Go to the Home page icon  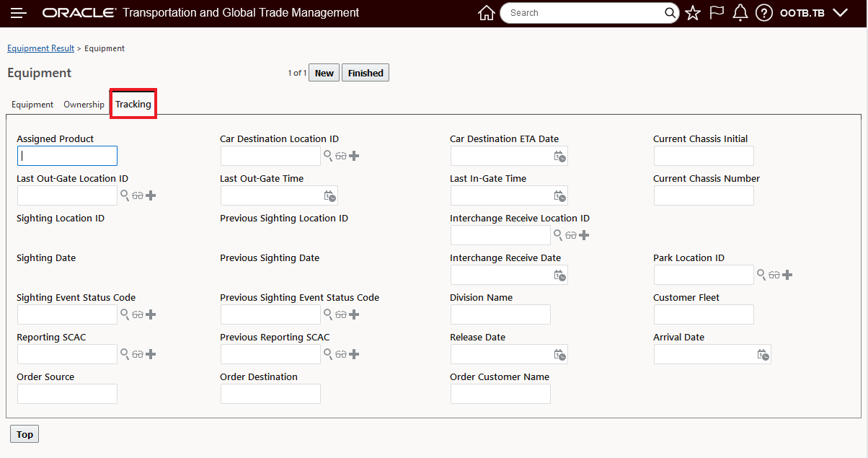[x=487, y=13]
